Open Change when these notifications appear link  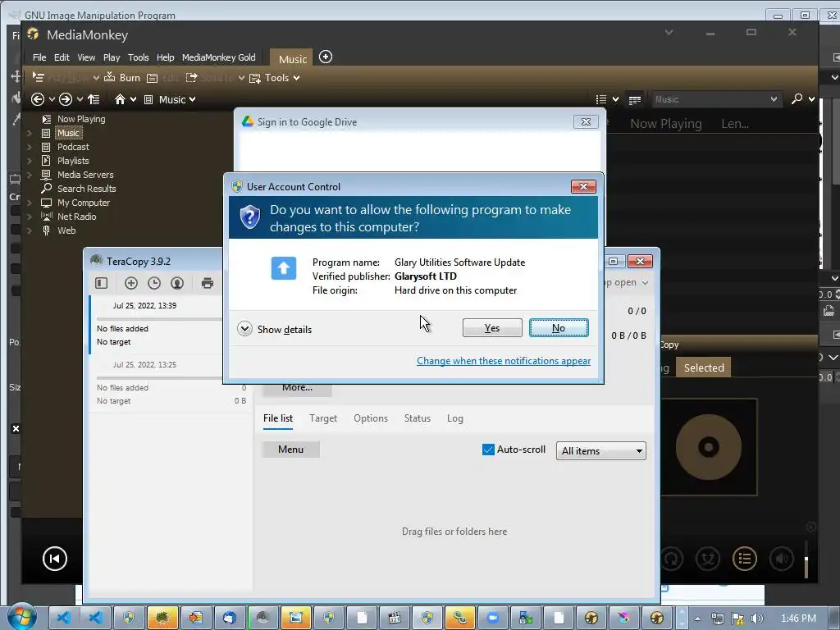[x=504, y=361]
